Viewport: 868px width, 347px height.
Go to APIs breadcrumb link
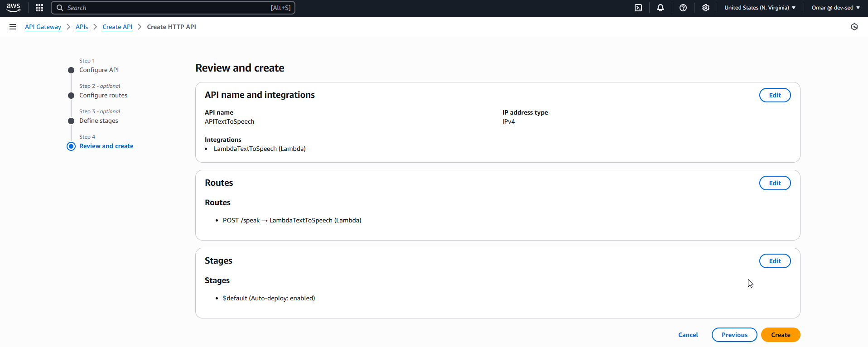82,27
